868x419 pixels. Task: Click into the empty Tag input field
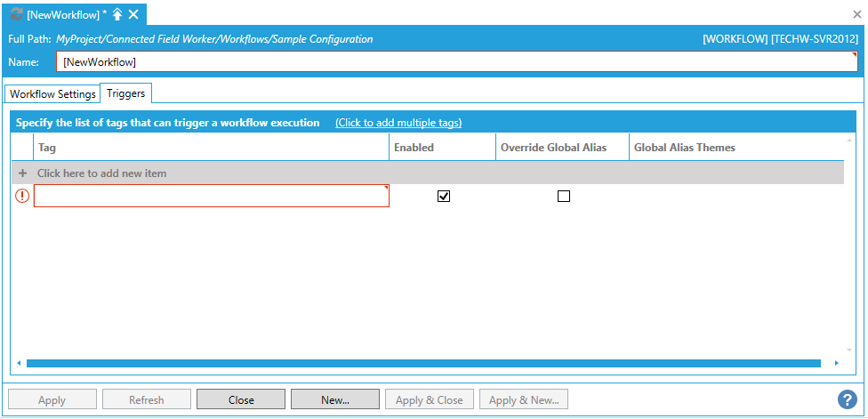tap(211, 197)
